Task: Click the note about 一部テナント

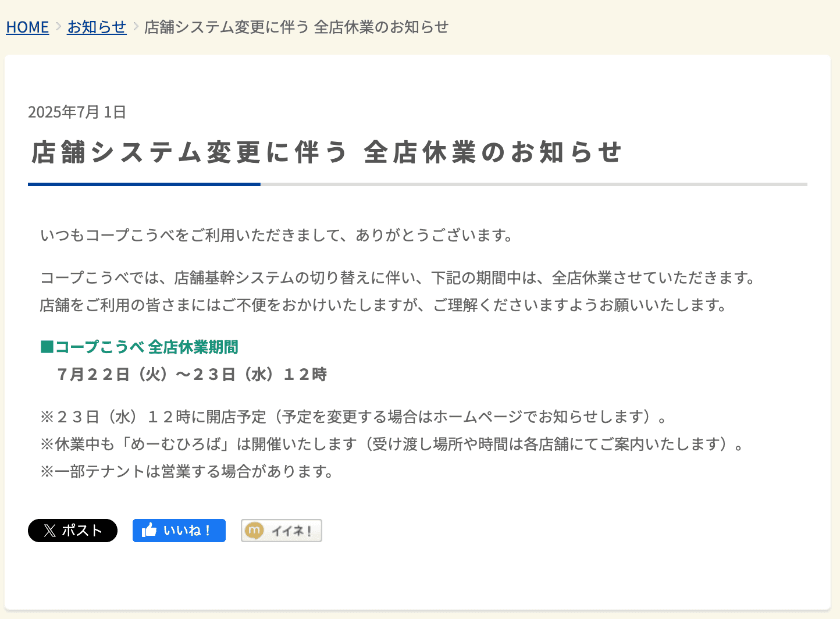Action: 187,471
